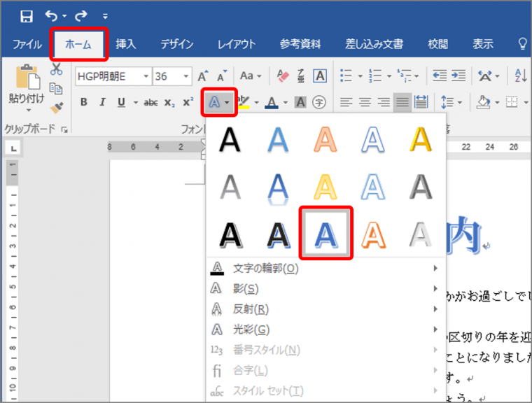Toggle italic formatting
Viewport: 532px width, 403px height.
click(x=102, y=101)
